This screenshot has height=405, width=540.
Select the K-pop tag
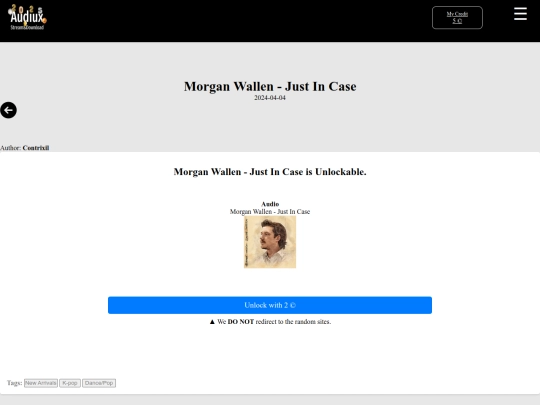pos(70,383)
